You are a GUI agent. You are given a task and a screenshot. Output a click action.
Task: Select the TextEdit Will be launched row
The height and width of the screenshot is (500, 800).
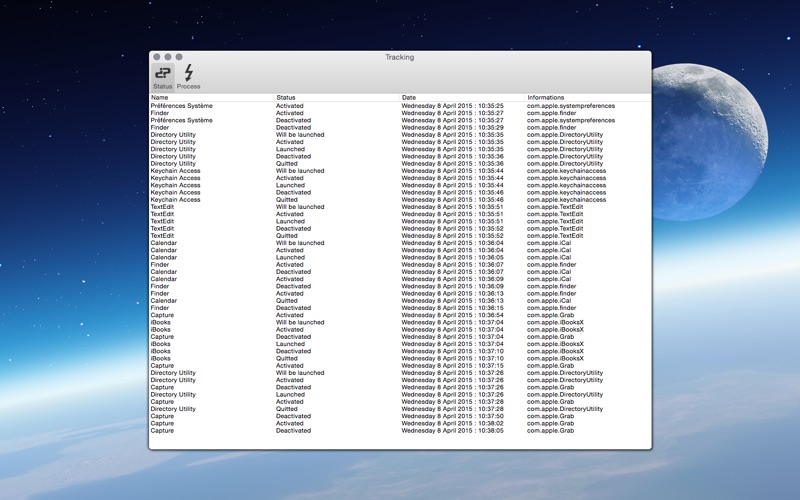tap(400, 207)
